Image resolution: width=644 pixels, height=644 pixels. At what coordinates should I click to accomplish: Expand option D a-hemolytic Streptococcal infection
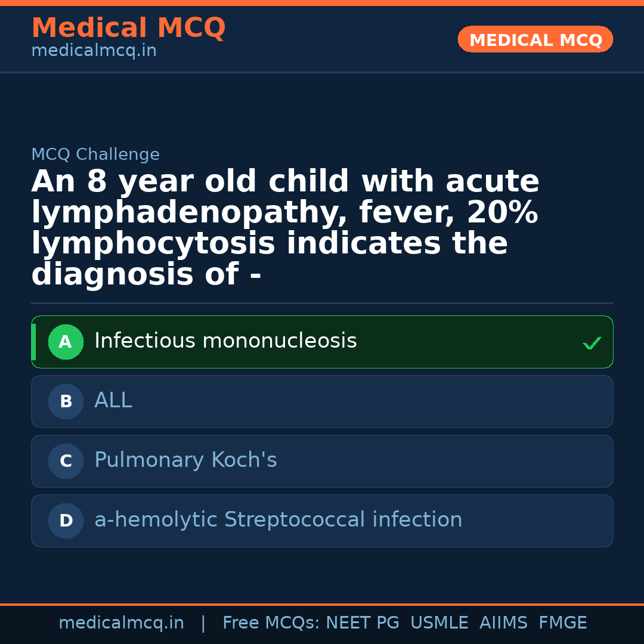click(322, 521)
